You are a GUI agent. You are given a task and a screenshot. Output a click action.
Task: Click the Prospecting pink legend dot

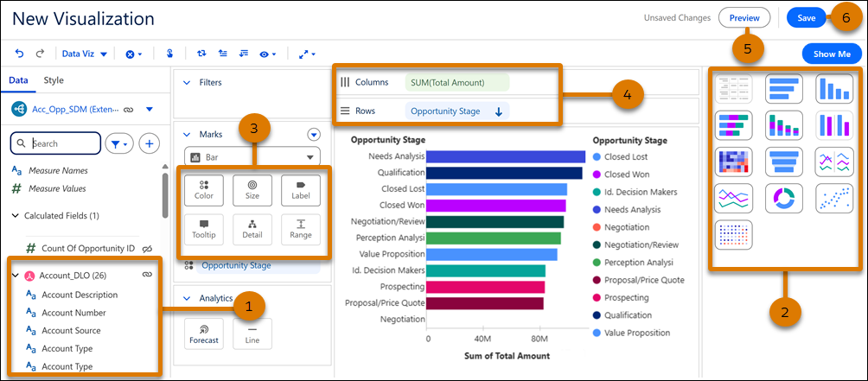click(597, 297)
